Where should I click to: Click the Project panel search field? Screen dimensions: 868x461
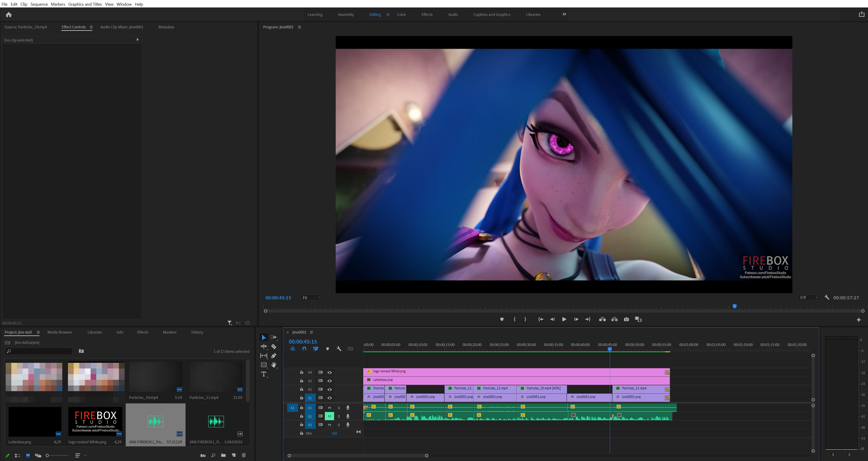pos(39,351)
